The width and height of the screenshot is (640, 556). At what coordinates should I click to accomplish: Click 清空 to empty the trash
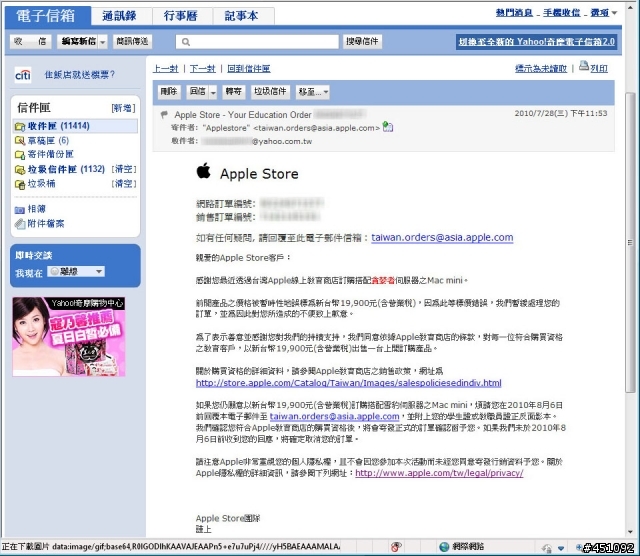click(124, 184)
